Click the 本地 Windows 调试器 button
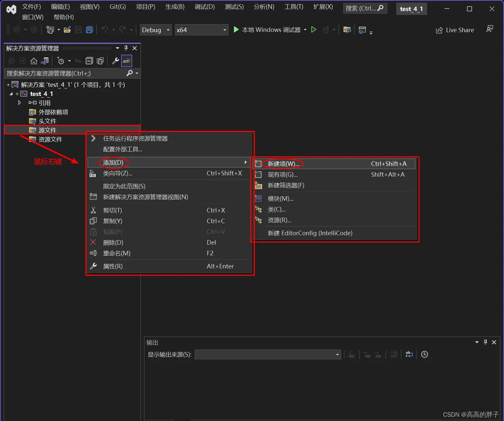Screen dimensions: 504x421 click(267, 30)
